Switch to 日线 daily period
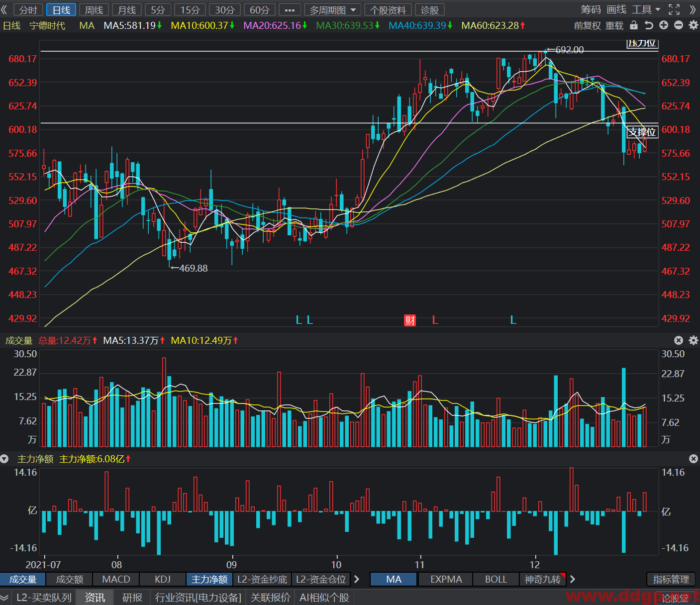This screenshot has height=605, width=700. coord(61,10)
